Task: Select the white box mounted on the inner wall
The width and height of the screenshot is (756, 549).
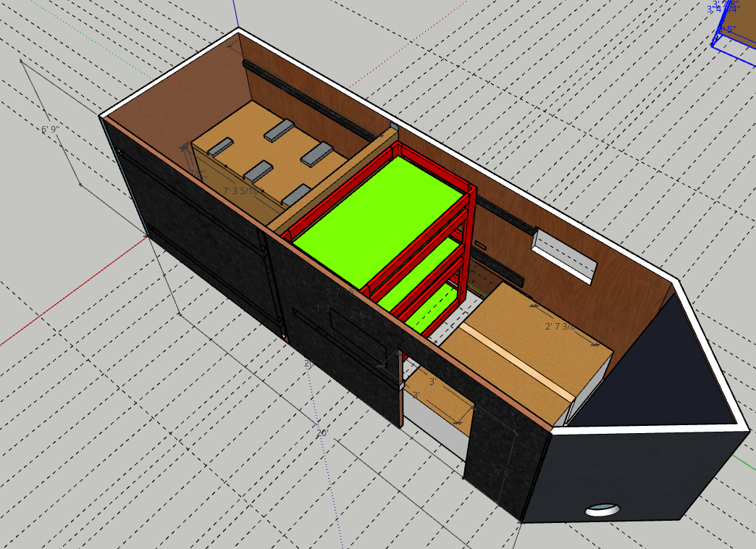Action: pos(565,255)
